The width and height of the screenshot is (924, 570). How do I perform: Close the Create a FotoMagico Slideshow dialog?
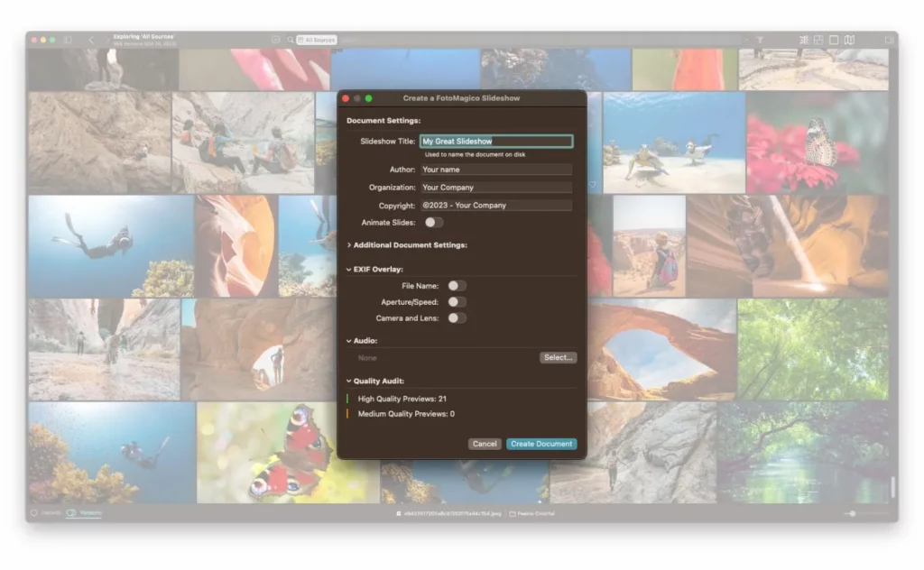coord(346,98)
